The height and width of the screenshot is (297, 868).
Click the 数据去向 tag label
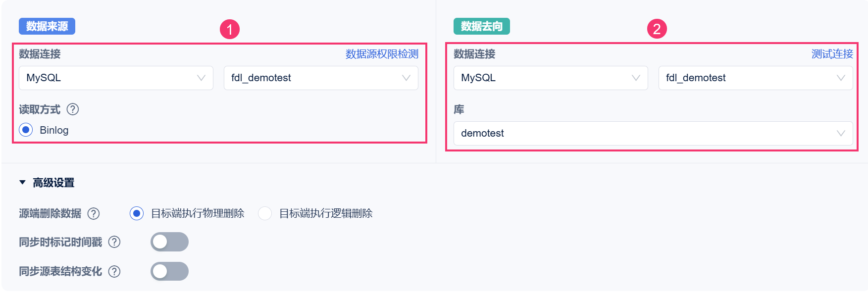click(481, 26)
